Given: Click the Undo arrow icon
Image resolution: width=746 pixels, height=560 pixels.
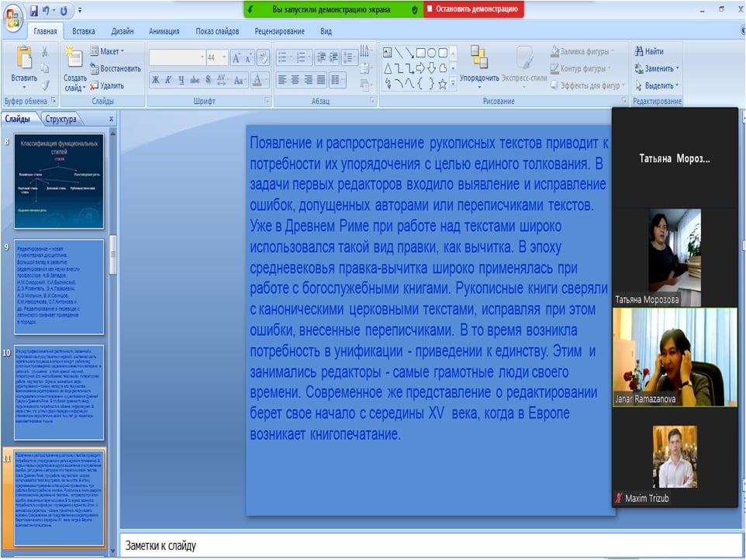Looking at the screenshot, I should (x=47, y=10).
